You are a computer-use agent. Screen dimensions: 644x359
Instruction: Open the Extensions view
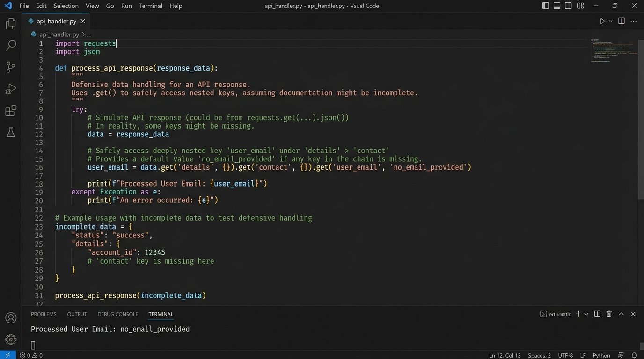click(10, 111)
